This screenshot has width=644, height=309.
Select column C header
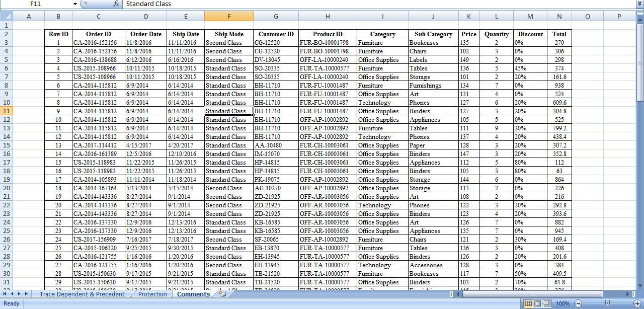(99, 16)
